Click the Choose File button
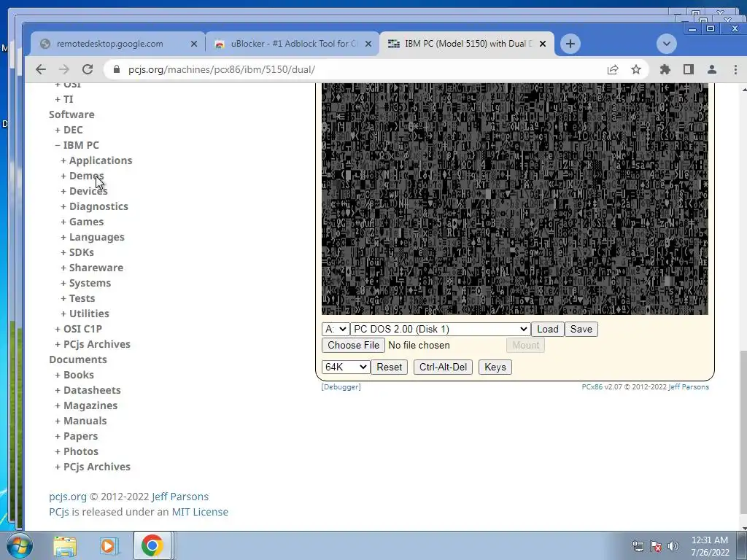The width and height of the screenshot is (747, 560). [x=353, y=345]
